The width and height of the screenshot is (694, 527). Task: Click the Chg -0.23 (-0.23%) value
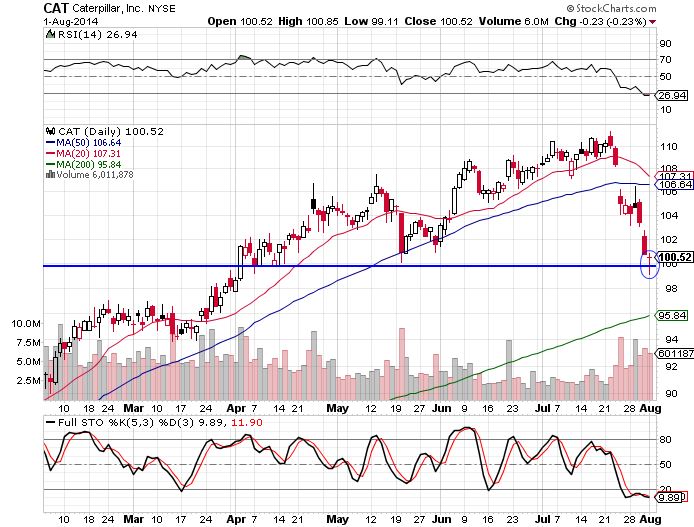click(x=600, y=21)
